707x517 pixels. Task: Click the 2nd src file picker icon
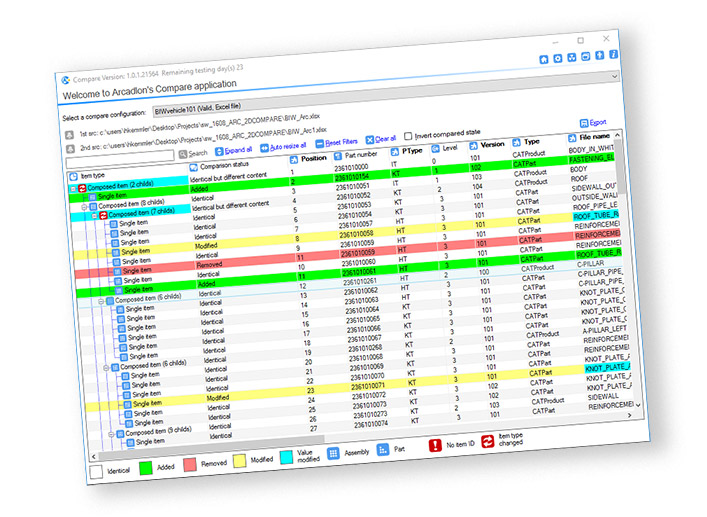click(x=70, y=149)
